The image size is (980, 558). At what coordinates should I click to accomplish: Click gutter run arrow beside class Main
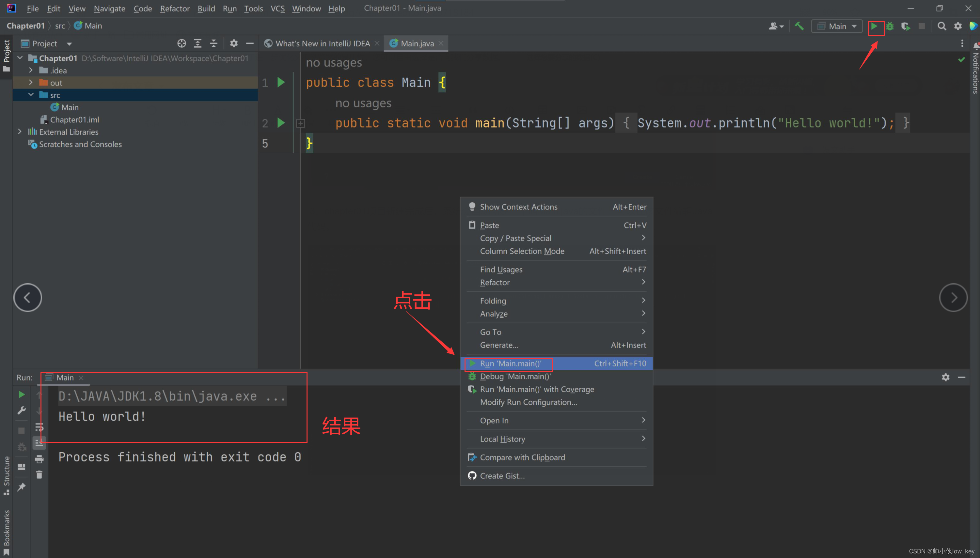pos(281,83)
